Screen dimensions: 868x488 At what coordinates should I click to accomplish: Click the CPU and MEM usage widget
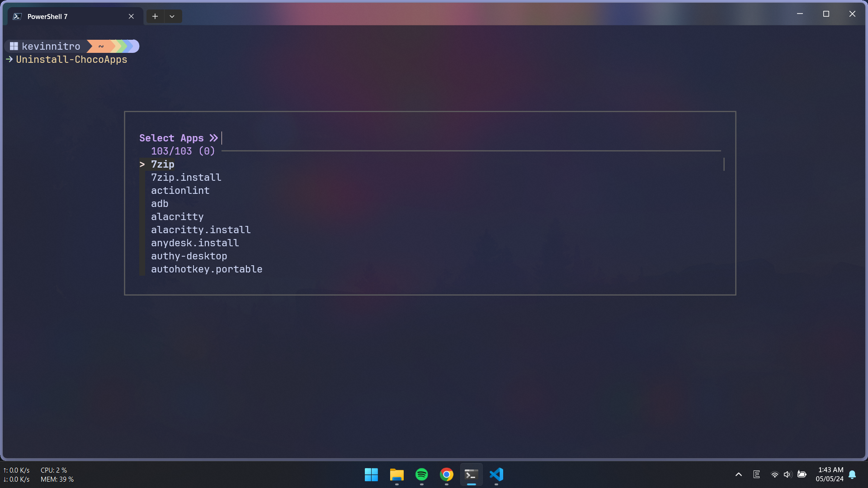coord(57,475)
